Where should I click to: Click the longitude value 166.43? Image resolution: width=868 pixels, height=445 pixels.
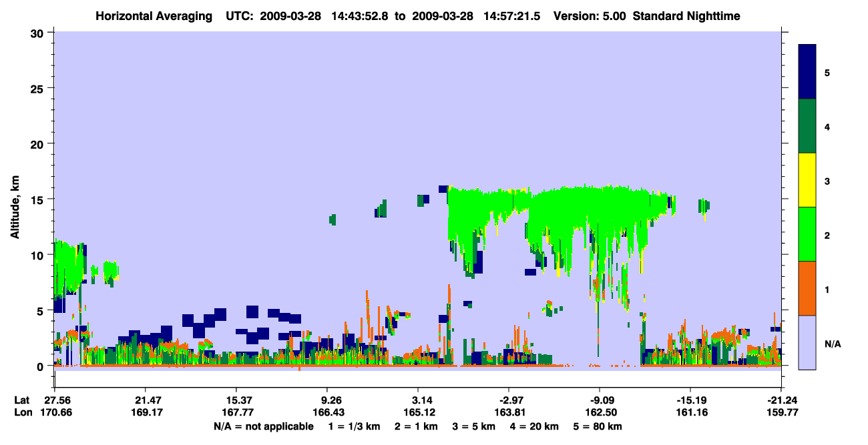pos(327,412)
